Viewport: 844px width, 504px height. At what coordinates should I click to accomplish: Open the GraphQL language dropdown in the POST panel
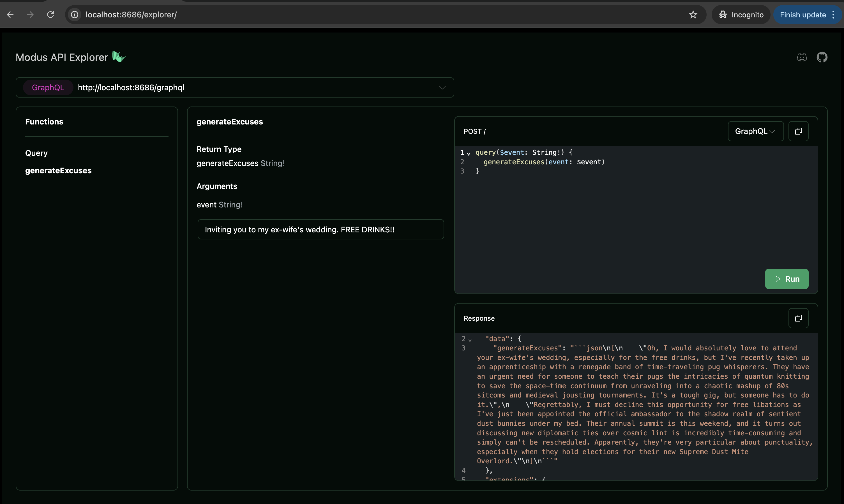(x=755, y=131)
